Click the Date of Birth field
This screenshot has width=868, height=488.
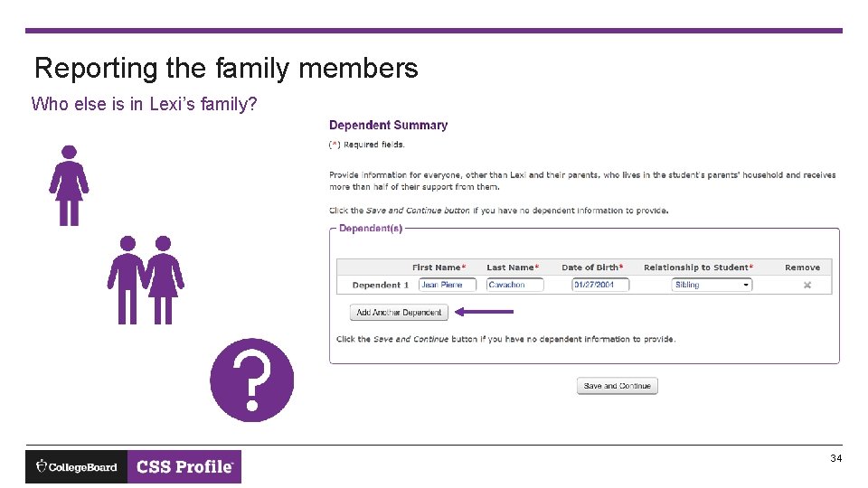click(599, 285)
